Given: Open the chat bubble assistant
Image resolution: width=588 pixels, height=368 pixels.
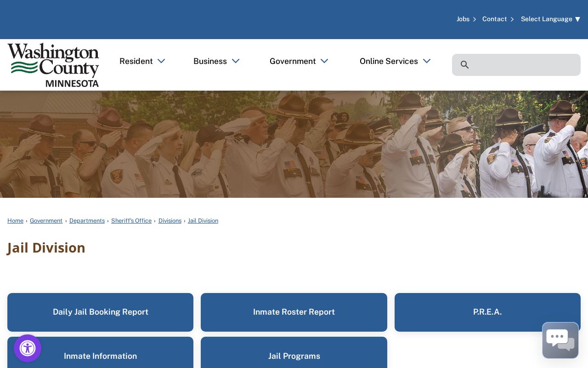Looking at the screenshot, I should pos(560,340).
